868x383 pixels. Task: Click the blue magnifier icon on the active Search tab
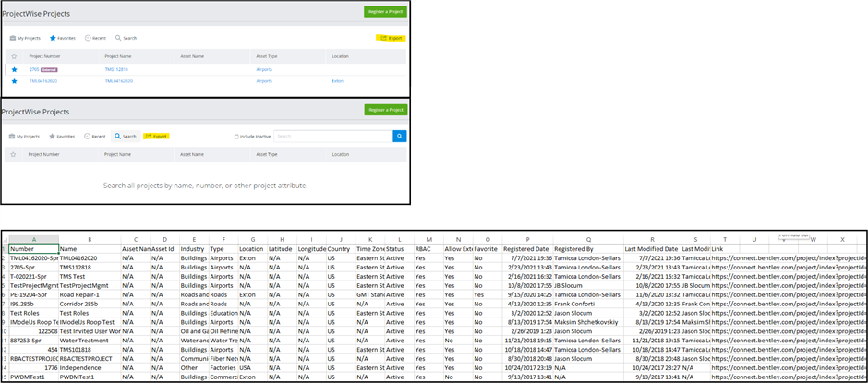pyautogui.click(x=118, y=137)
